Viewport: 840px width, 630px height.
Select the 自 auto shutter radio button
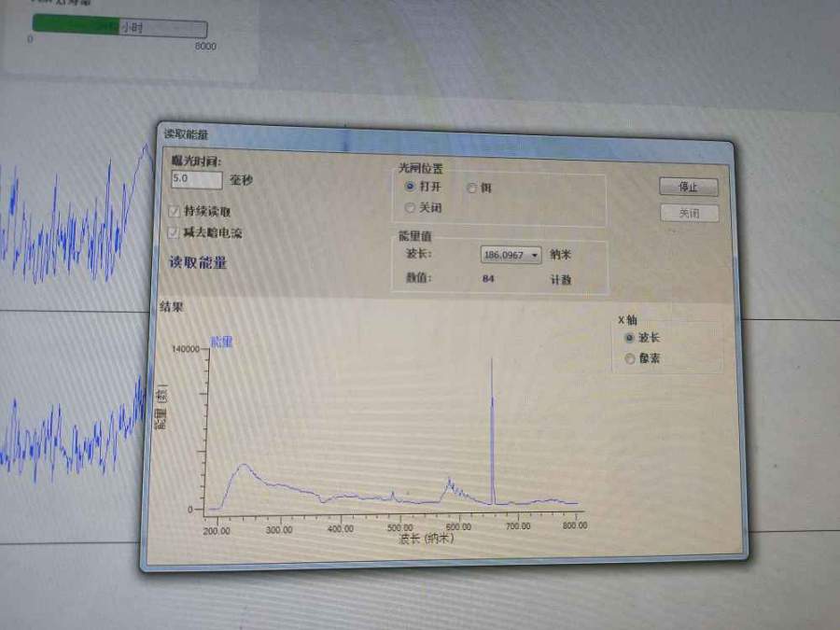click(472, 188)
